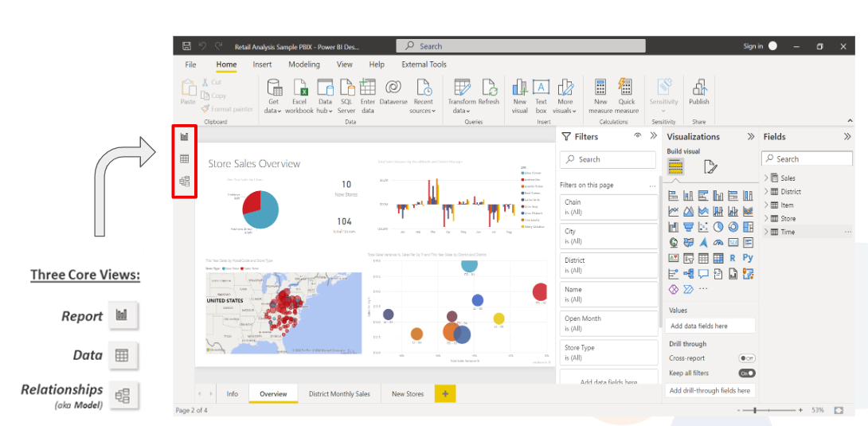
Task: Open Model view from left sidebar
Action: (184, 181)
